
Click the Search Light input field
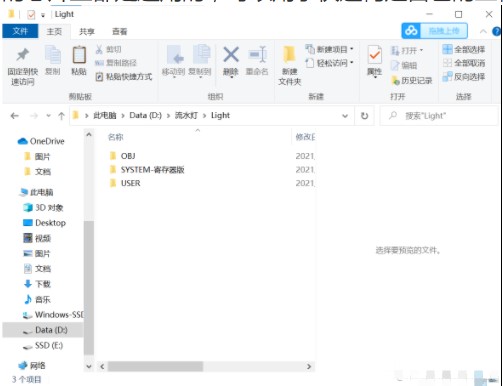pyautogui.click(x=439, y=116)
